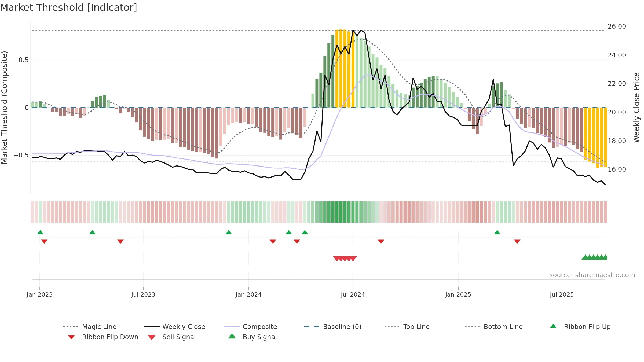Click the ribbon flip down marker near February 2024
Screen dimensions: 644x362
click(x=273, y=242)
